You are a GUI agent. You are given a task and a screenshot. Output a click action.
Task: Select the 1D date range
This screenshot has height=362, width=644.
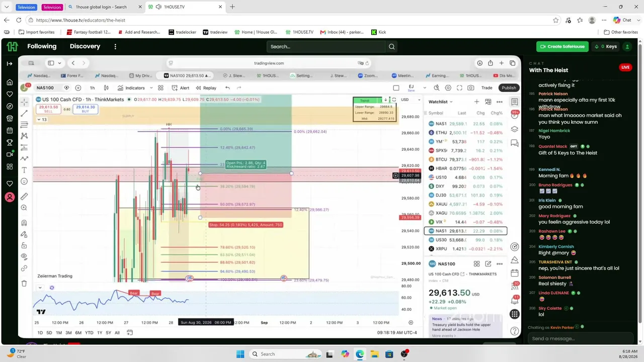(40, 332)
